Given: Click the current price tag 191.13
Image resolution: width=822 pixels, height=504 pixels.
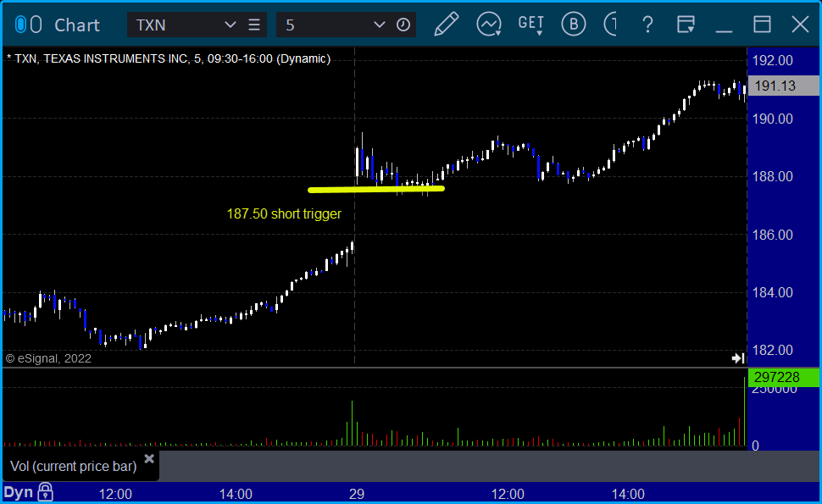Looking at the screenshot, I should click(783, 86).
